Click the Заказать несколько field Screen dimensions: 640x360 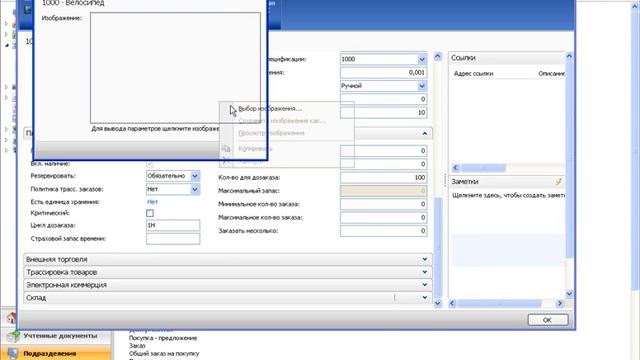coord(383,231)
